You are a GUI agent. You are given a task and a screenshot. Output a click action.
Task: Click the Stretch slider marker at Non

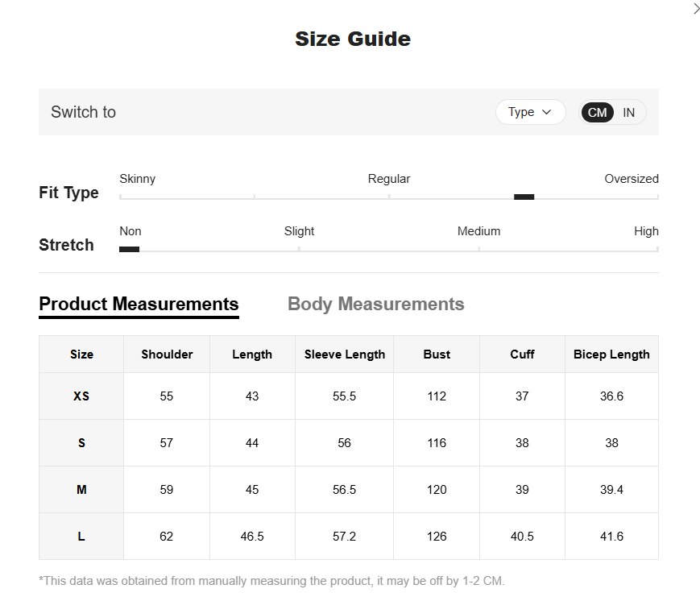tap(129, 249)
